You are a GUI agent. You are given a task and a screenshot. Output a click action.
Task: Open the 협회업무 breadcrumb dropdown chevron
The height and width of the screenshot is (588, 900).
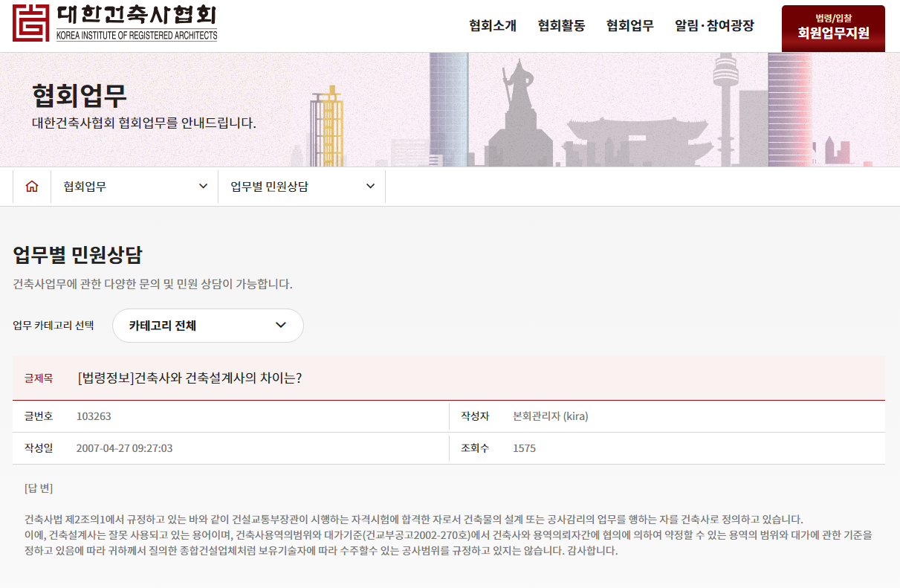(x=202, y=186)
